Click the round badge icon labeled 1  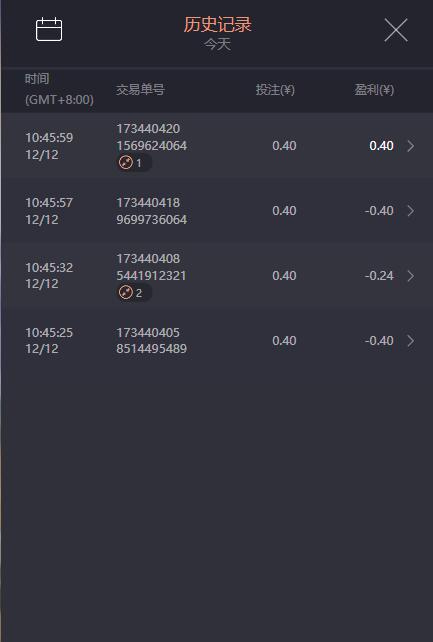tap(126, 163)
